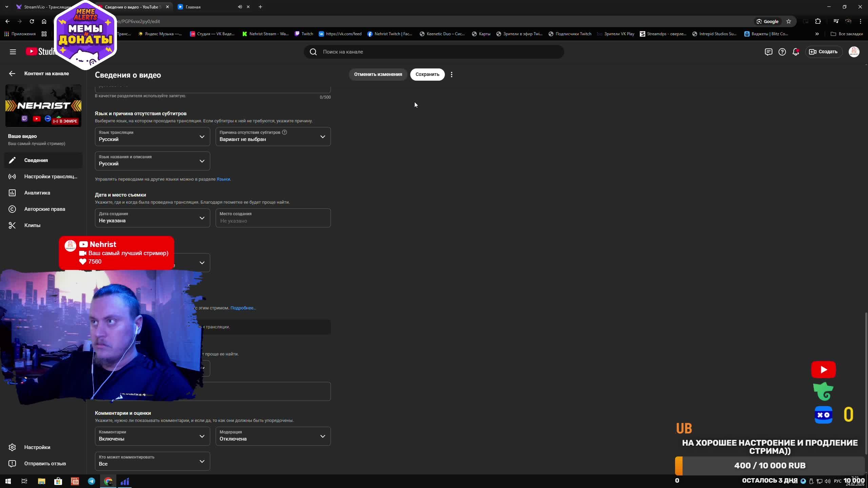868x488 pixels.
Task: Expand the Модерация dropdown
Action: tap(273, 436)
